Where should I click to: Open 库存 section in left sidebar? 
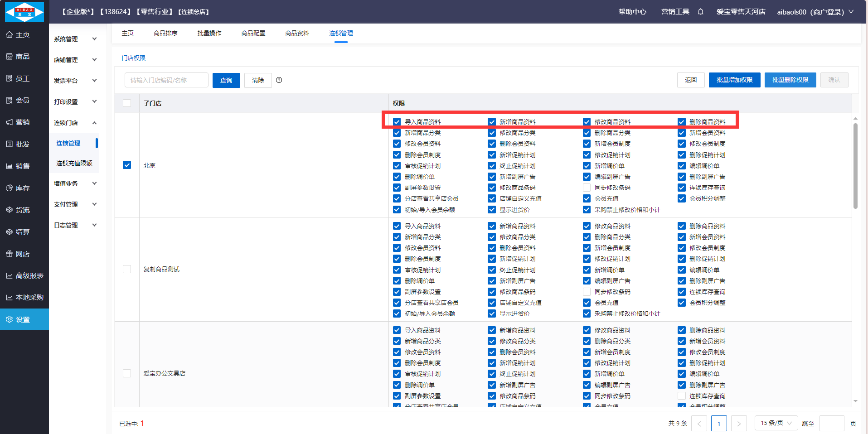(23, 188)
